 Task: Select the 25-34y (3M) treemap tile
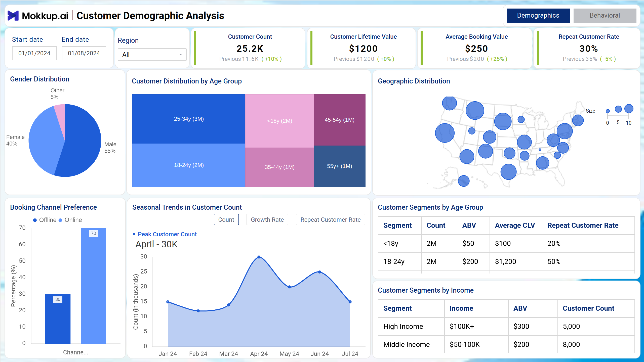(189, 119)
